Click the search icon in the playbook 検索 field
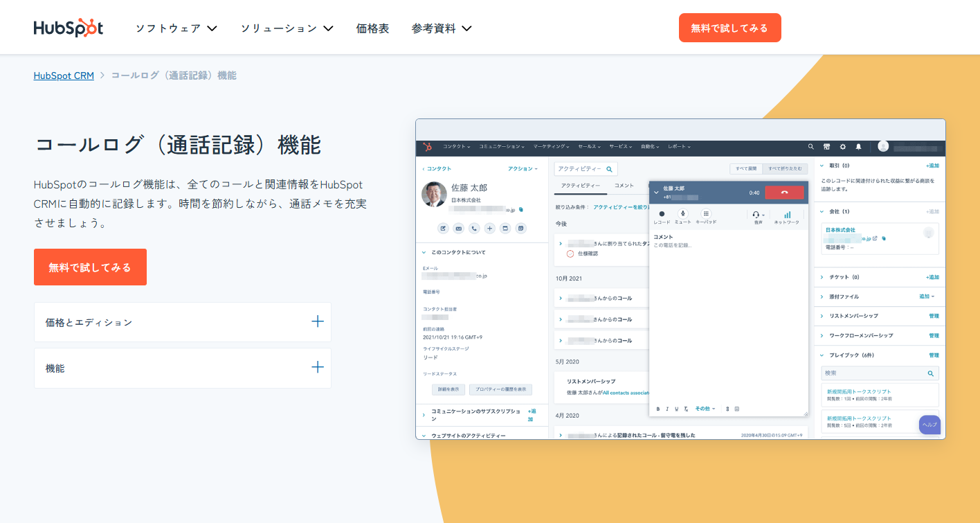Viewport: 980px width, 523px height. pyautogui.click(x=931, y=373)
